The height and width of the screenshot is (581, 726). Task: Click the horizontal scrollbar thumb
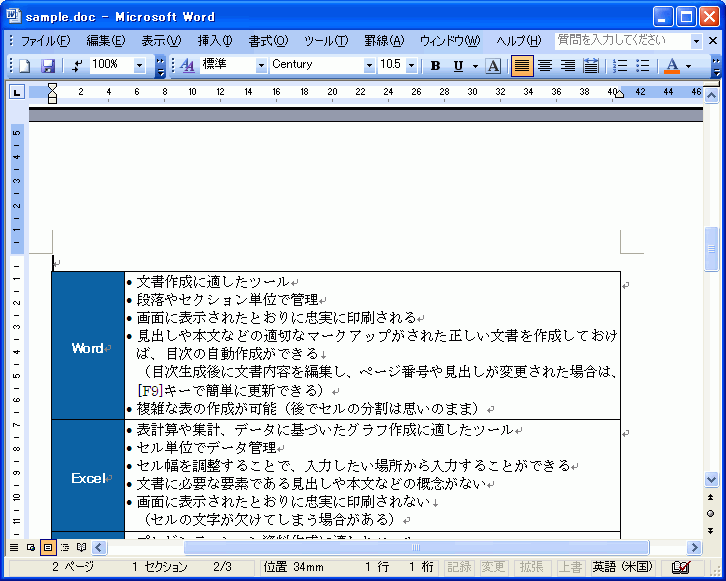point(416,548)
